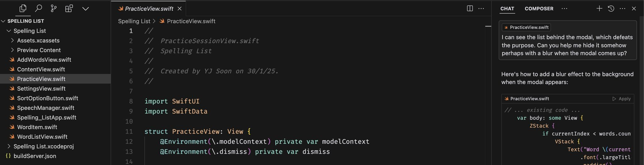Show chat history clock icon
644x165 pixels.
611,8
